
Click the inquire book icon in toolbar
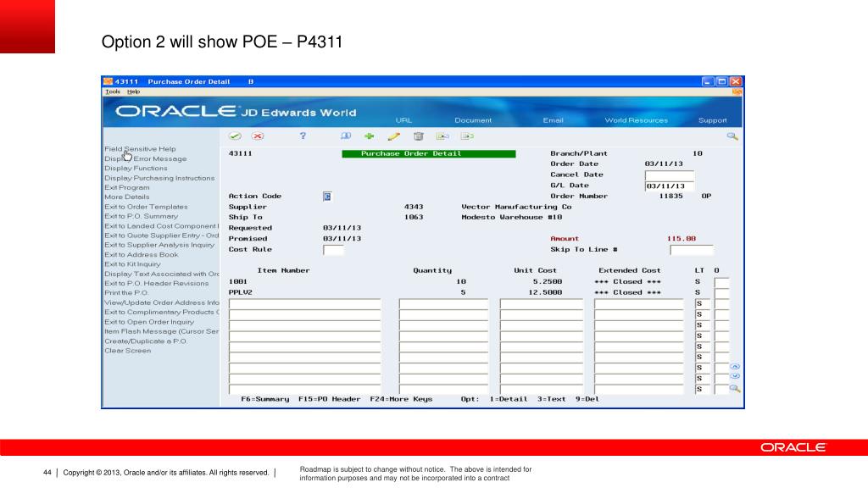[x=346, y=136]
